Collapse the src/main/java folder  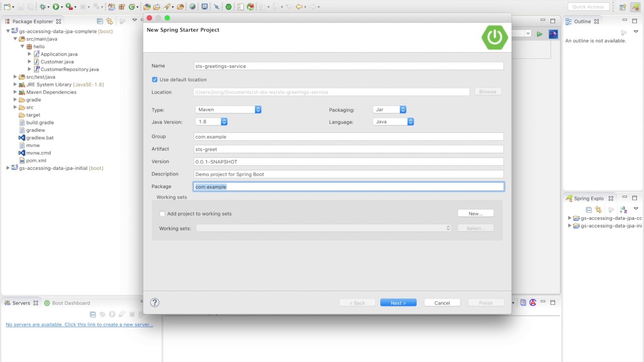[x=15, y=39]
